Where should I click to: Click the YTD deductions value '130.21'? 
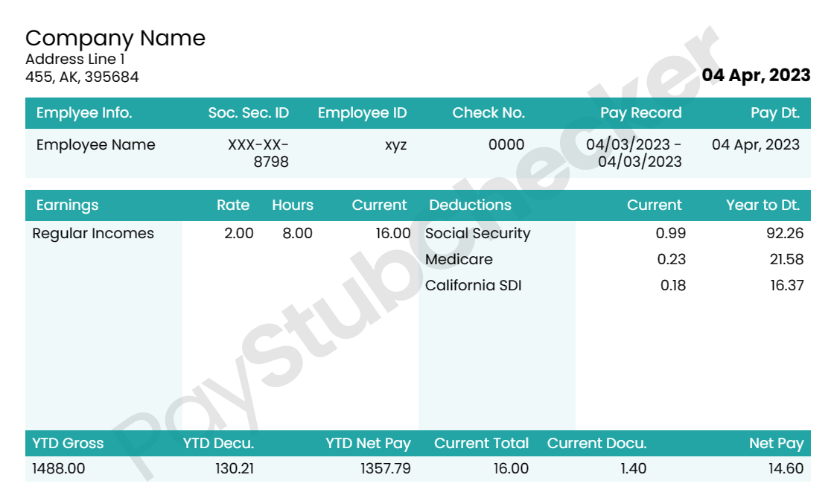(235, 469)
